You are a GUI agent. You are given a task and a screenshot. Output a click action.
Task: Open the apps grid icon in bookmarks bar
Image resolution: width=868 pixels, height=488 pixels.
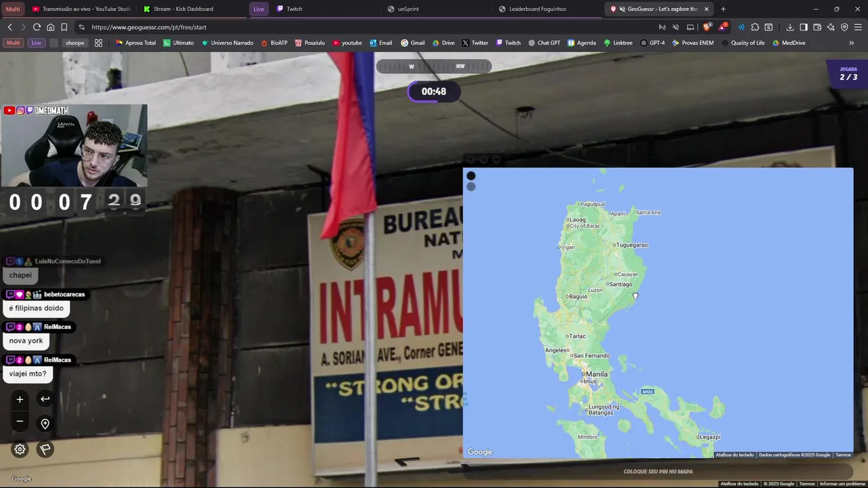point(98,43)
